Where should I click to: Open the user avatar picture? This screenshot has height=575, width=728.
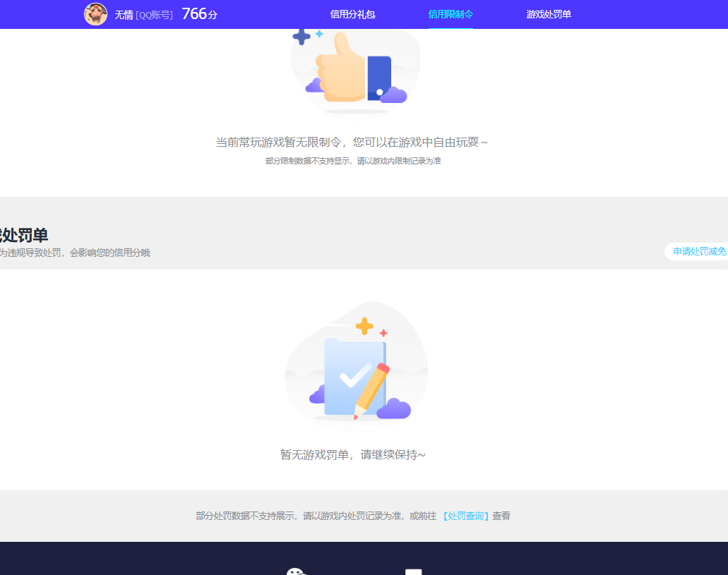[96, 14]
